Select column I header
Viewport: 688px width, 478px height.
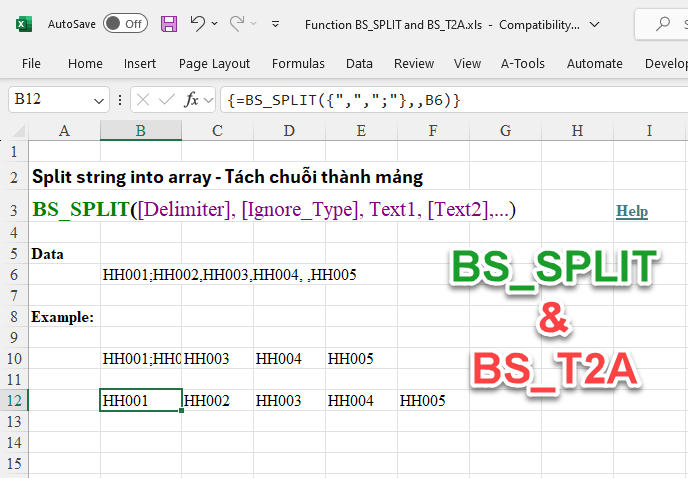(x=649, y=131)
